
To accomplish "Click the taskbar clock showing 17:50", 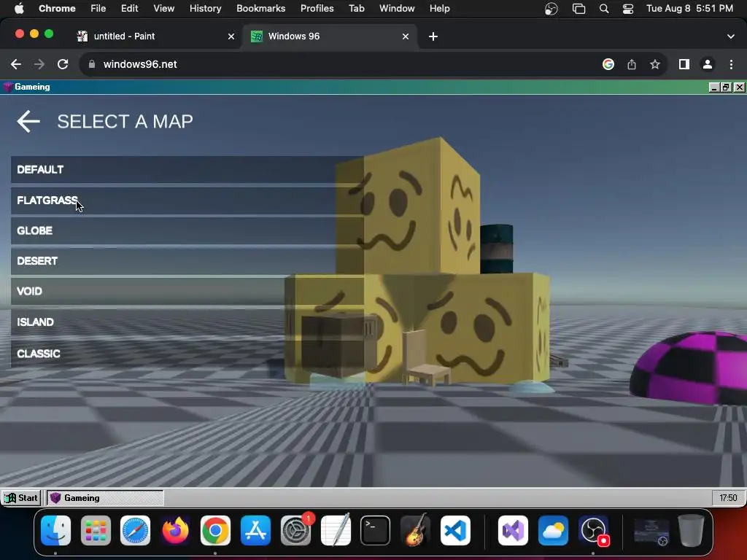I will [x=728, y=497].
